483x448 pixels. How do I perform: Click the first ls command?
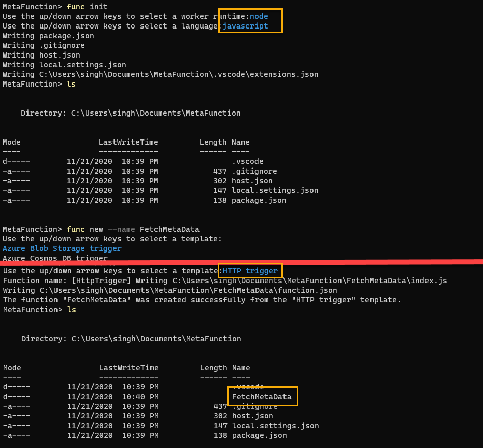(71, 83)
